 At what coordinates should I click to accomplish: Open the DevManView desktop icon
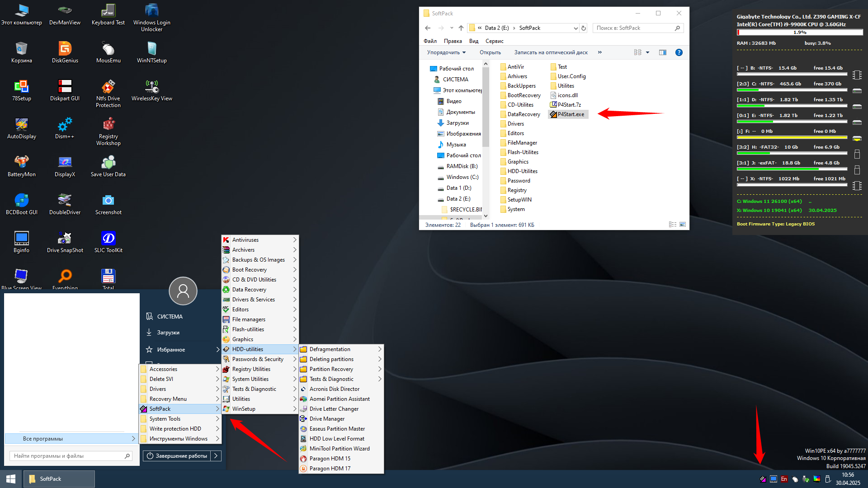pyautogui.click(x=65, y=14)
